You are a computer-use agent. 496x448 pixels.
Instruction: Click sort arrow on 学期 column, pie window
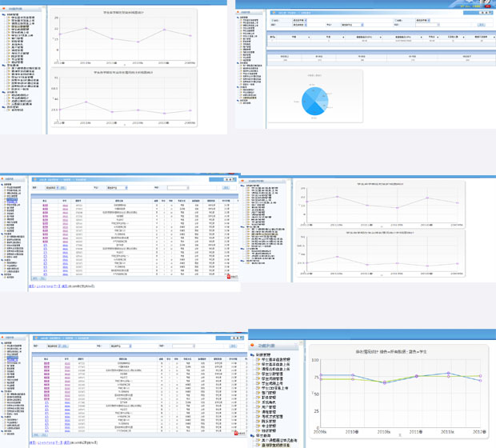pyautogui.click(x=309, y=37)
